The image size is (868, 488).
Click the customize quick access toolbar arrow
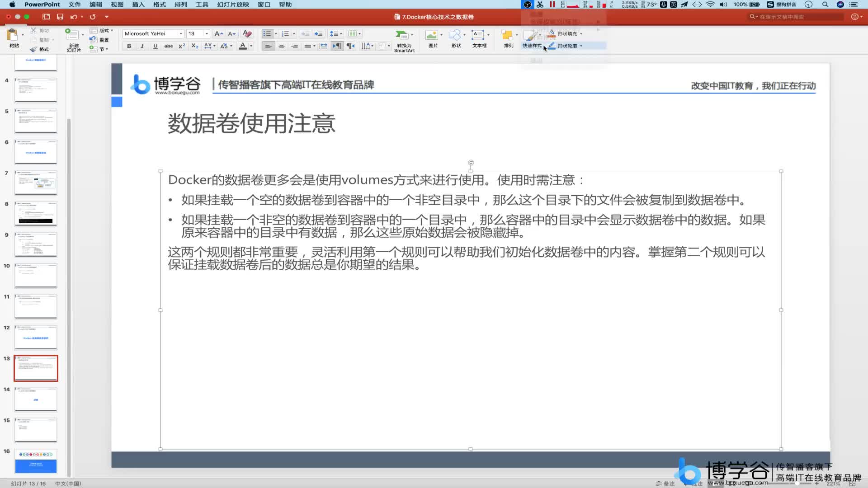(x=107, y=17)
